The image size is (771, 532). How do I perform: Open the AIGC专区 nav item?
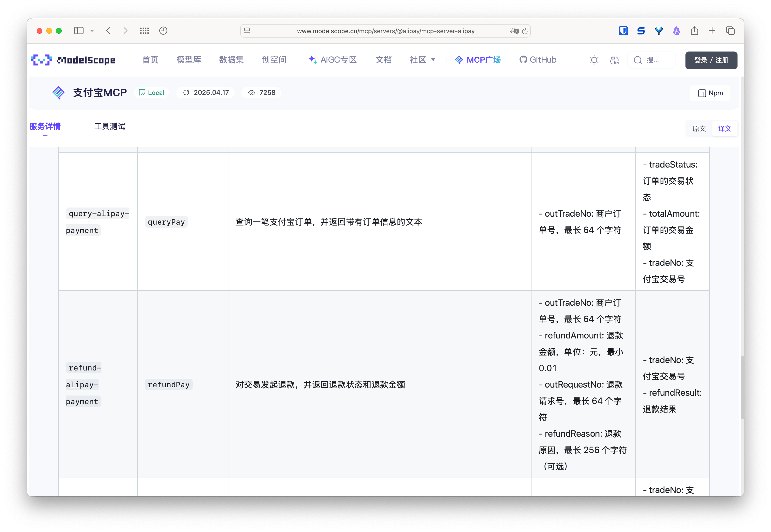tap(333, 60)
